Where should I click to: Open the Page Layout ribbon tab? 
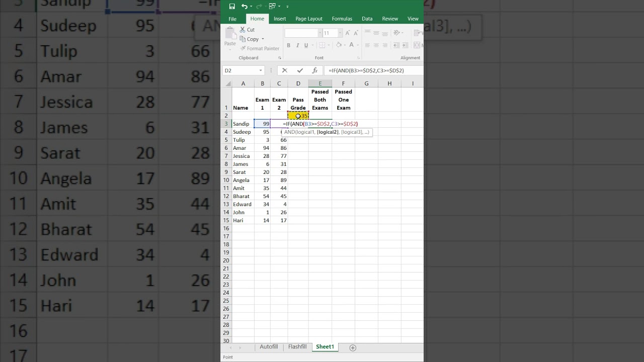click(x=309, y=19)
